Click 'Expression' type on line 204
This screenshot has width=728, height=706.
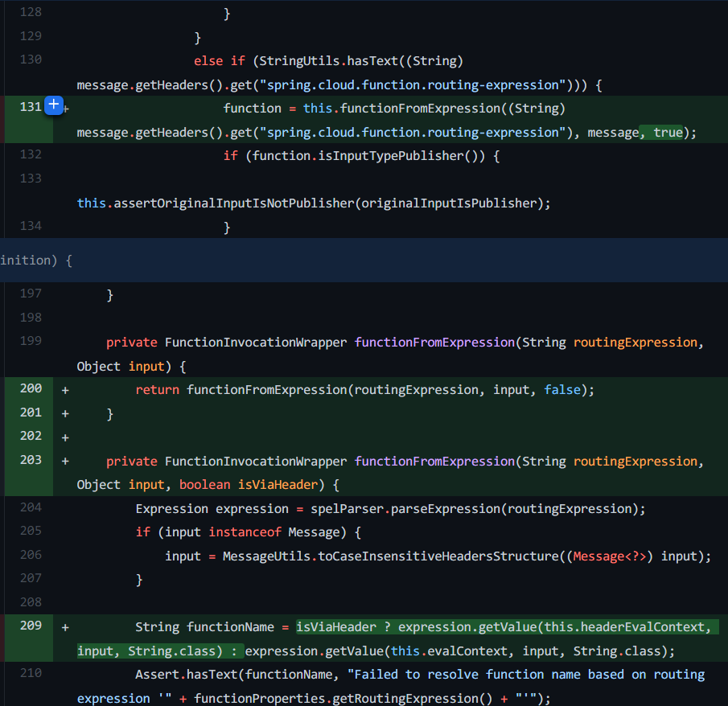tap(172, 509)
